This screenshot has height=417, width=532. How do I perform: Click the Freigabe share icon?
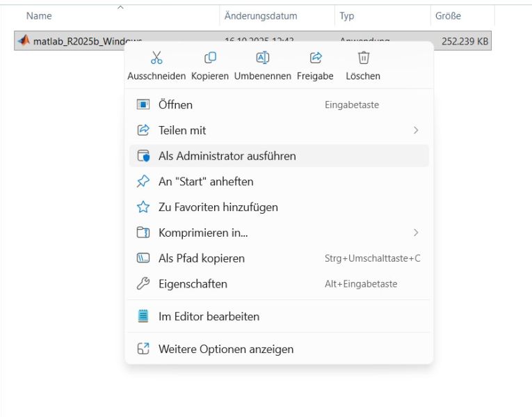315,58
